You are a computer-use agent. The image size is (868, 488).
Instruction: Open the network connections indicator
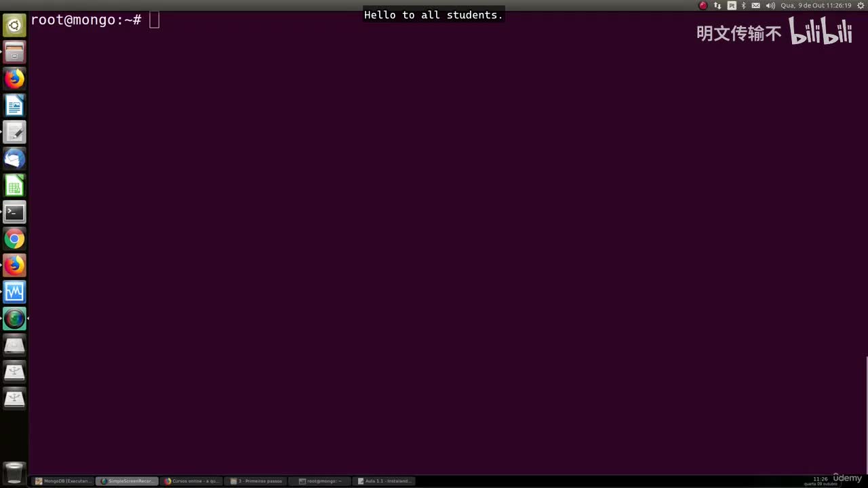[717, 5]
